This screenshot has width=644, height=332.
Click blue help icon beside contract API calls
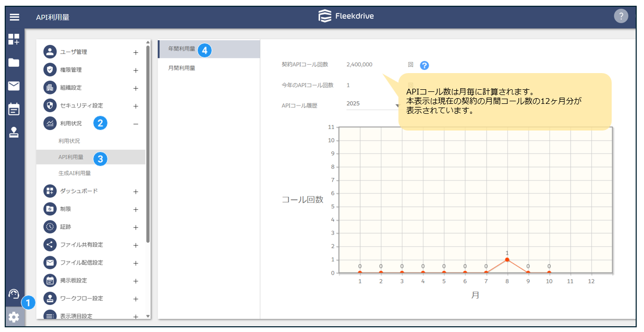424,65
